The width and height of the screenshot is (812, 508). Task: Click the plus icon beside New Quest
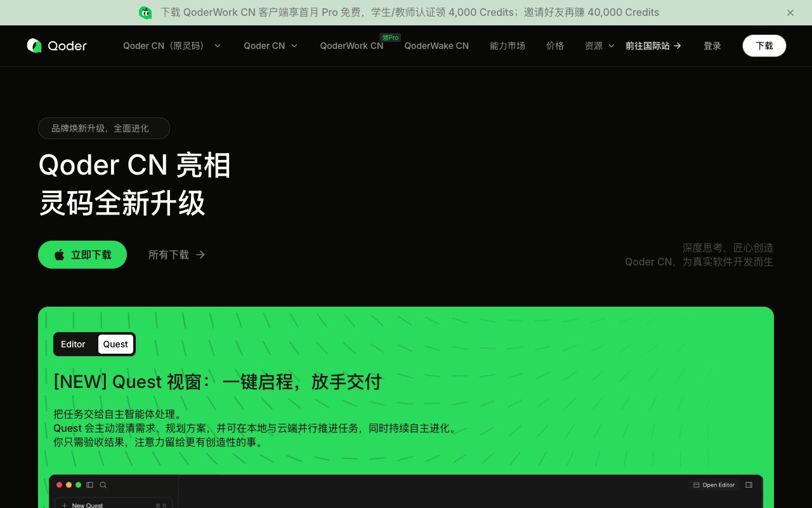click(x=65, y=505)
